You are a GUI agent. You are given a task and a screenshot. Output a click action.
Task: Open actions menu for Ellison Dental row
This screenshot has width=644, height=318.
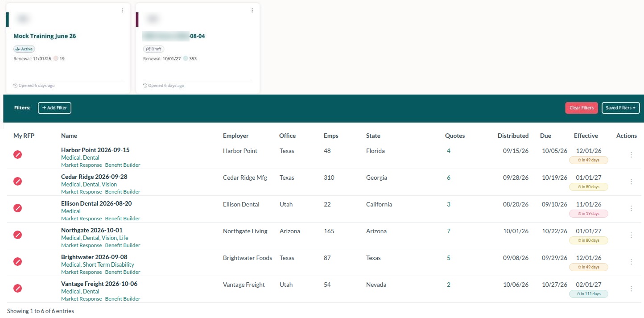tap(631, 208)
